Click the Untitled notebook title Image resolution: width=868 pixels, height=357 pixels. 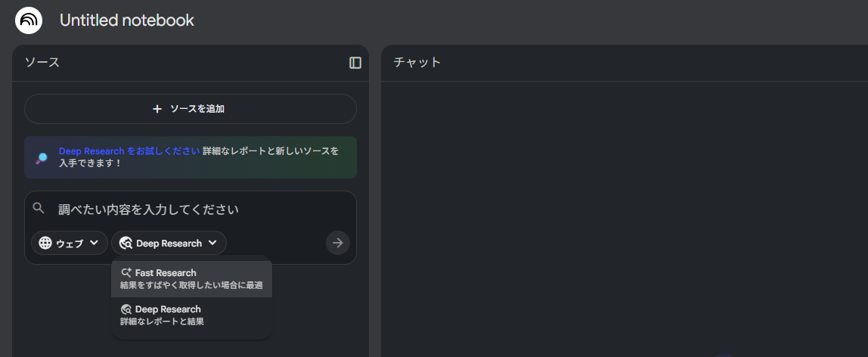click(x=127, y=20)
